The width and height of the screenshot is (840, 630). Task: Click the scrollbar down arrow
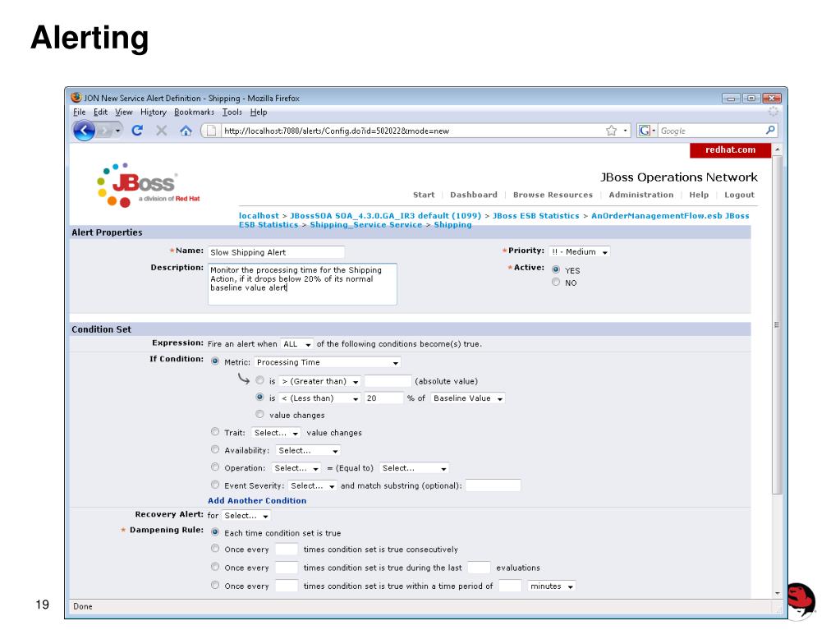click(x=778, y=594)
